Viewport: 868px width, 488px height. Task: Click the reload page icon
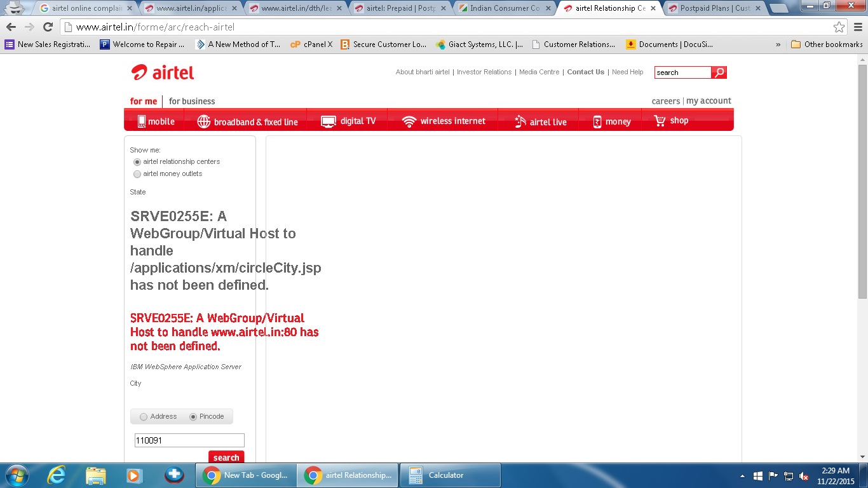pos(48,27)
